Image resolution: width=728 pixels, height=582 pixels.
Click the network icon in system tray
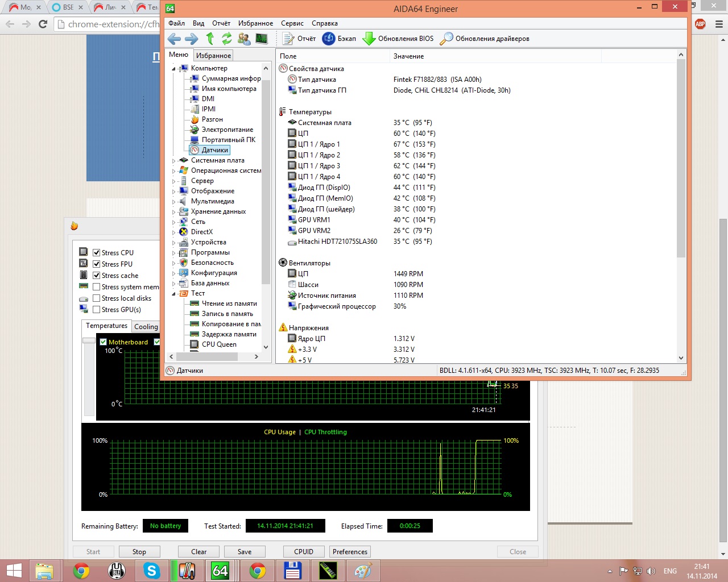638,571
